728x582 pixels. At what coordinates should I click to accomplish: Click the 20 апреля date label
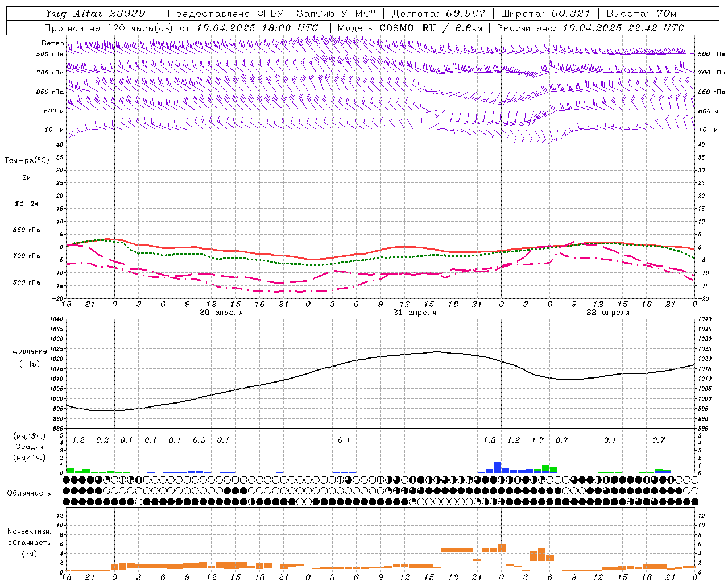tap(221, 313)
